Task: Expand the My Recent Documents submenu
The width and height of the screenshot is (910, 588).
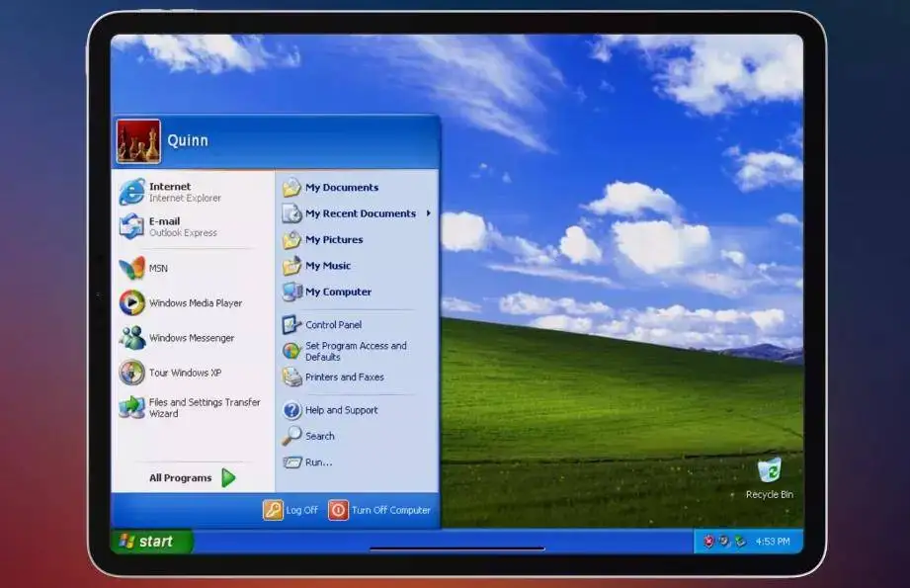Action: click(361, 212)
